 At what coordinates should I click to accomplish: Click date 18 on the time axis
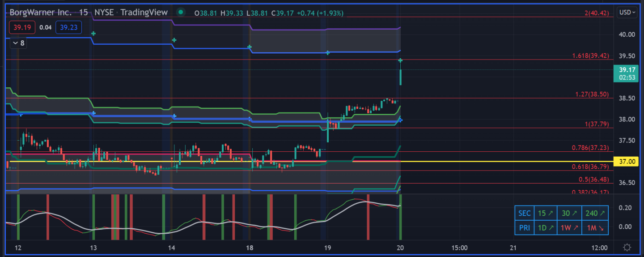click(250, 248)
